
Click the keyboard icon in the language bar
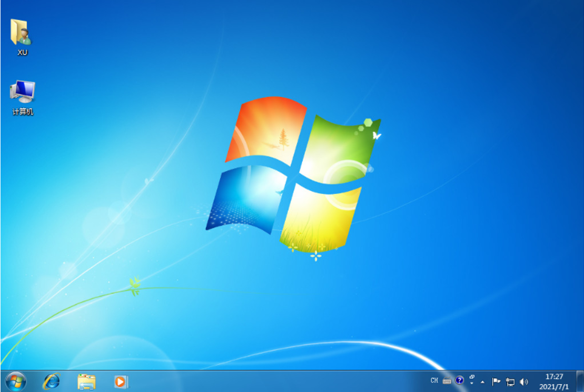[447, 380]
